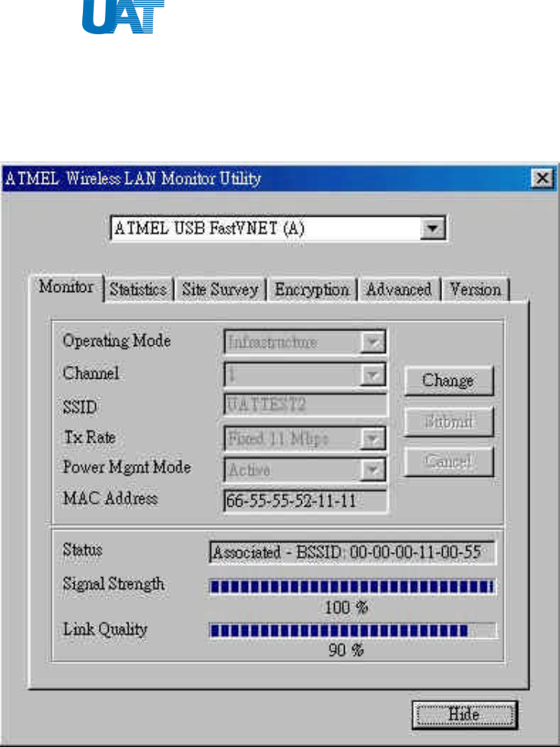Click the Status field showing BSSID
Viewport: 560px width, 747px height.
(352, 552)
